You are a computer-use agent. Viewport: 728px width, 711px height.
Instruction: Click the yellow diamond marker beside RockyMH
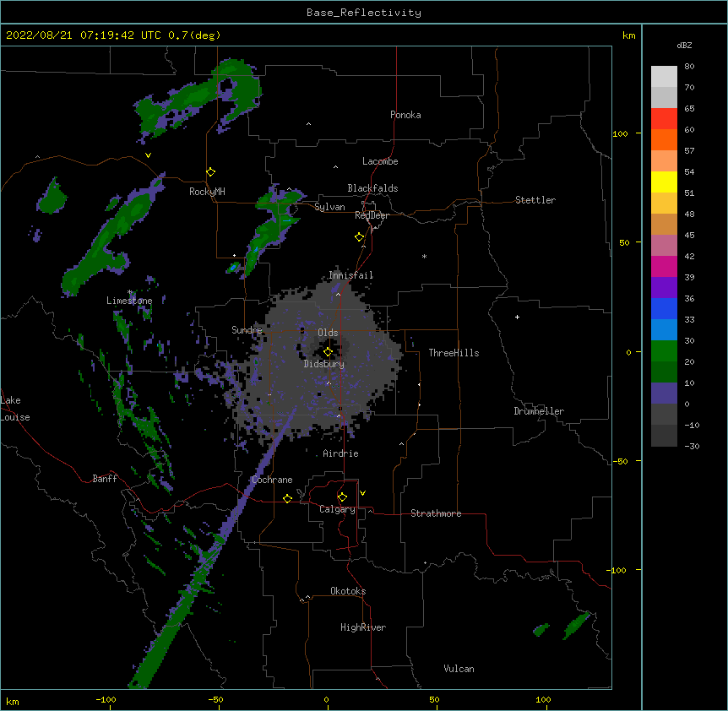[x=211, y=172]
